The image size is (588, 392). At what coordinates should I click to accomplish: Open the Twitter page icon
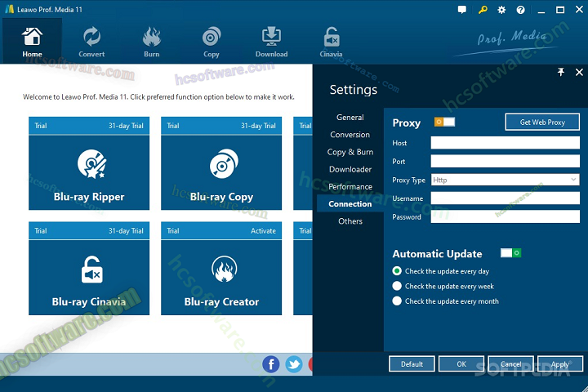point(294,364)
